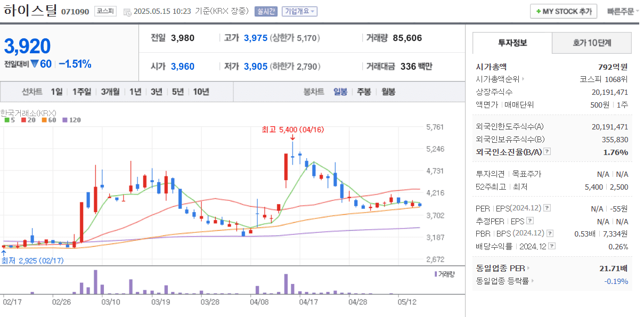Open the help icon beside 외국인소진율(B/A)

(547, 152)
